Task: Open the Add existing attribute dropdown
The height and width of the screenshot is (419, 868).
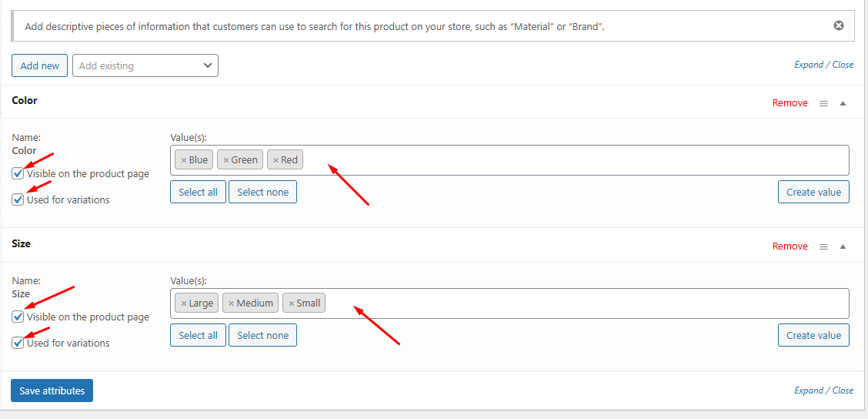Action: (x=145, y=65)
